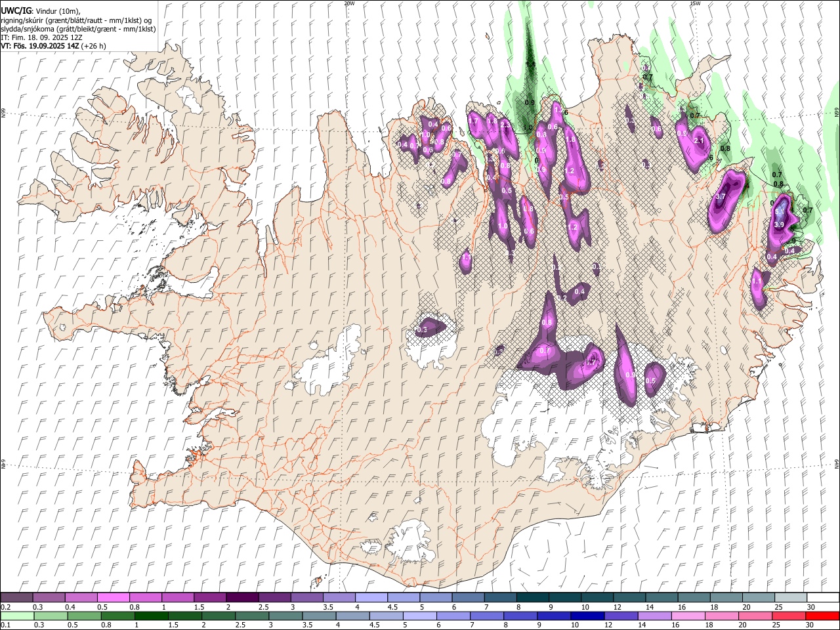Screen dimensions: 840x630
Task: Click the dark navy 10 mm rain legend swatch
Action: tap(587, 616)
